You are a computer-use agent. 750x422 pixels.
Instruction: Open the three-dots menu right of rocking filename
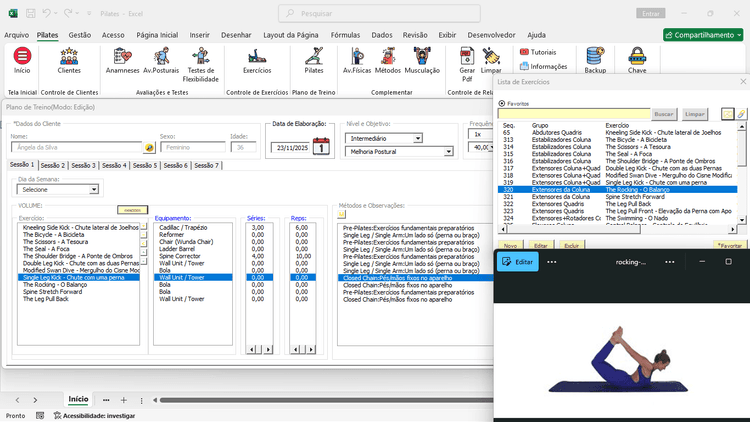(x=670, y=262)
